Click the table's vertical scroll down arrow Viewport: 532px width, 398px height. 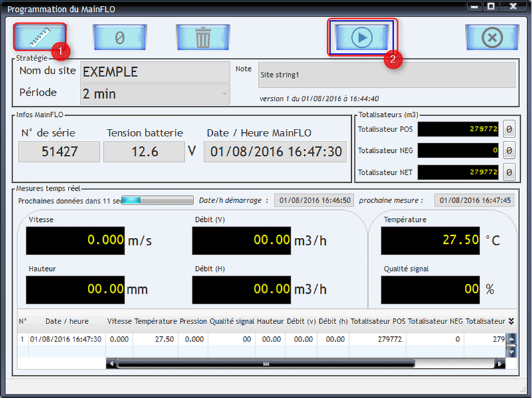click(511, 352)
